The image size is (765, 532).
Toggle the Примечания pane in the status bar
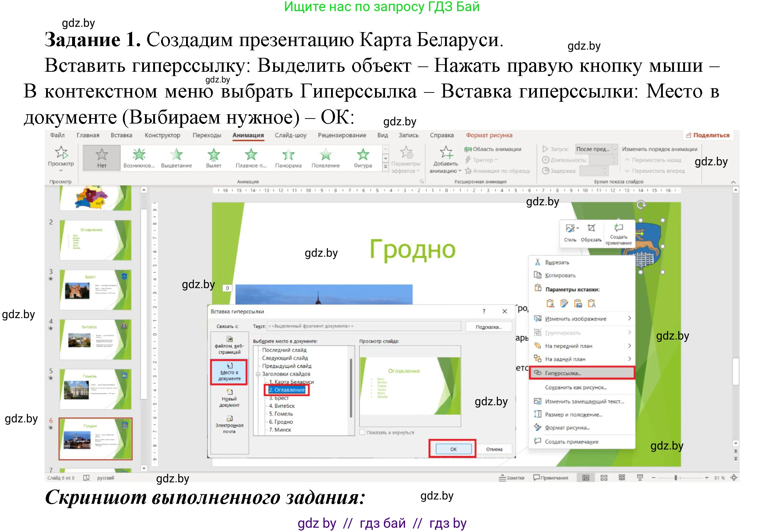pyautogui.click(x=551, y=477)
